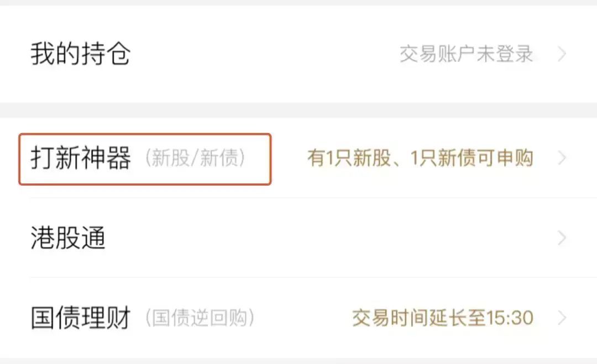The height and width of the screenshot is (364, 597).
Task: Tap gray separator band below 我的持仓
Action: point(298,110)
